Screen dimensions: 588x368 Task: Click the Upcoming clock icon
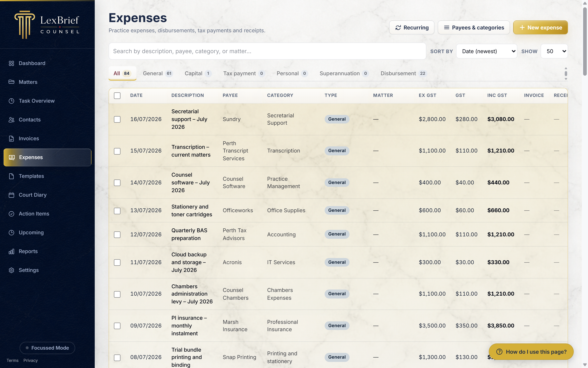point(11,232)
